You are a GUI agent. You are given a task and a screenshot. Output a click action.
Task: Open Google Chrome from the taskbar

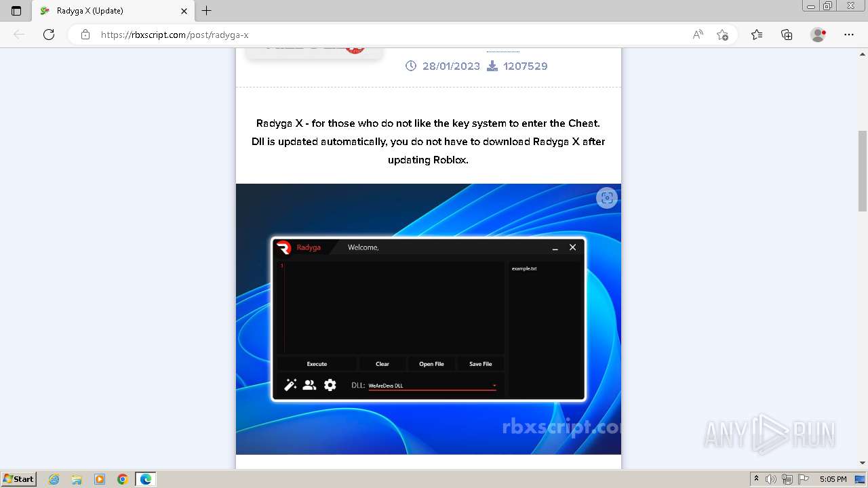click(123, 479)
